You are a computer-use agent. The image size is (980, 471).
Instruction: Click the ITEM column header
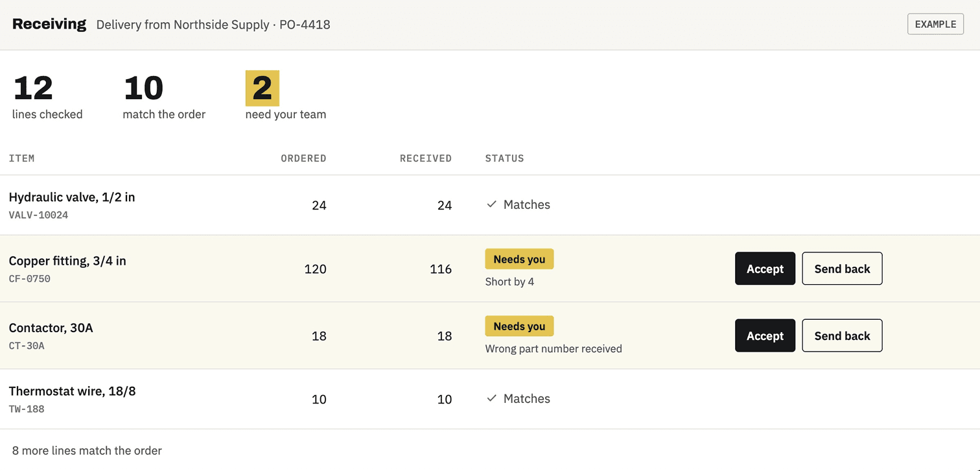click(x=22, y=158)
